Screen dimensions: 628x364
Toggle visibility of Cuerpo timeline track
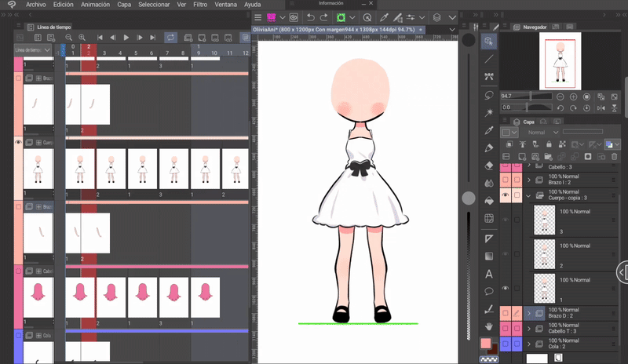tap(18, 143)
